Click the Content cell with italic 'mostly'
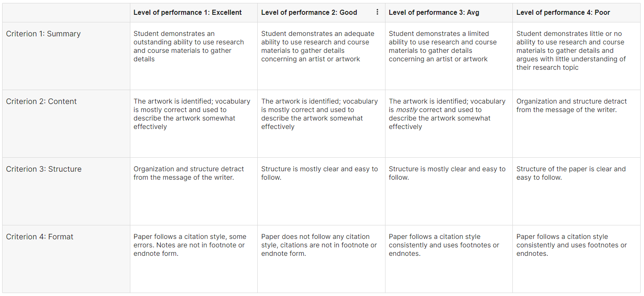 pos(447,114)
